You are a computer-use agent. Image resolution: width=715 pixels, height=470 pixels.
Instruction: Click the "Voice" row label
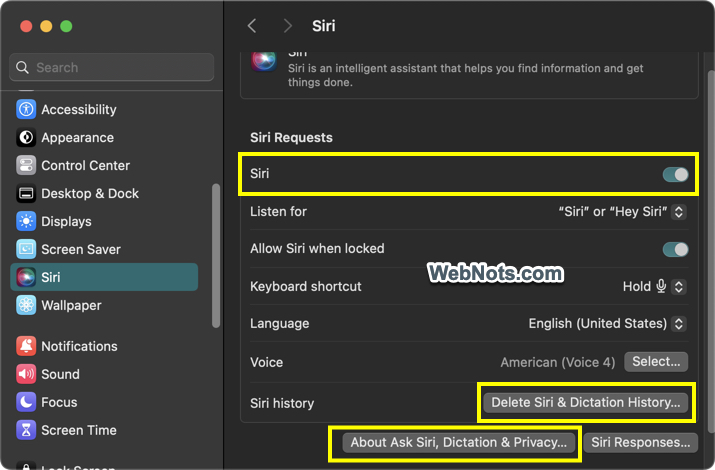(267, 362)
